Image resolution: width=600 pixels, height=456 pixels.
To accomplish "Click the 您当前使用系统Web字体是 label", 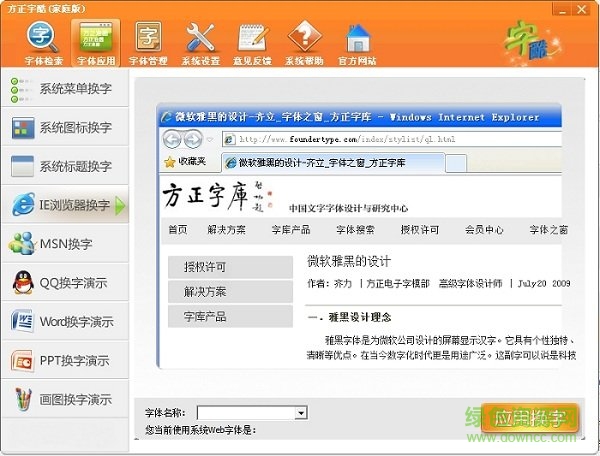I will [201, 430].
